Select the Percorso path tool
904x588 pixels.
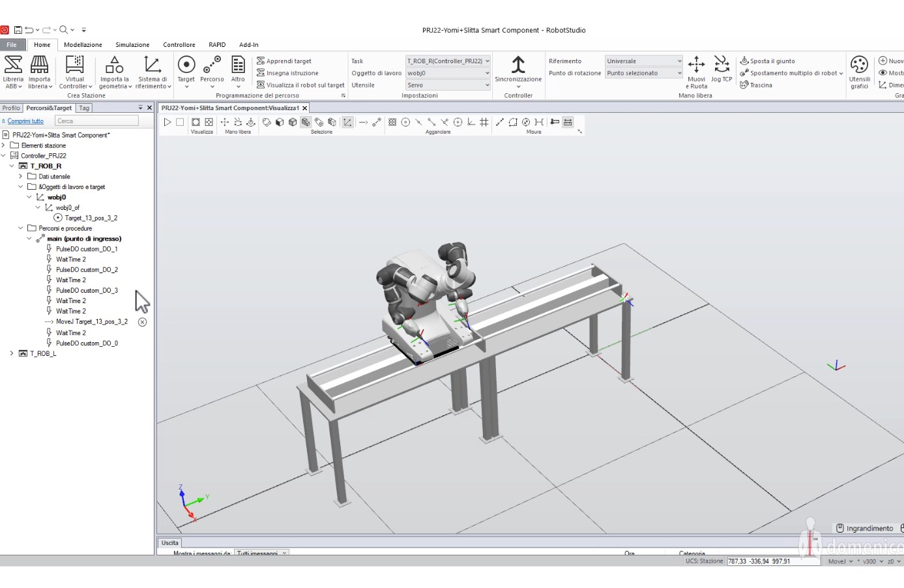pos(212,70)
